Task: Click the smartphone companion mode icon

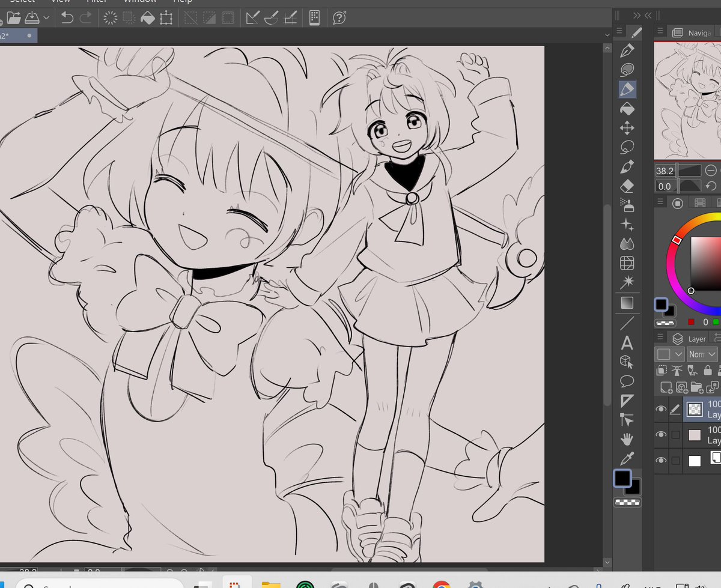Action: (314, 18)
